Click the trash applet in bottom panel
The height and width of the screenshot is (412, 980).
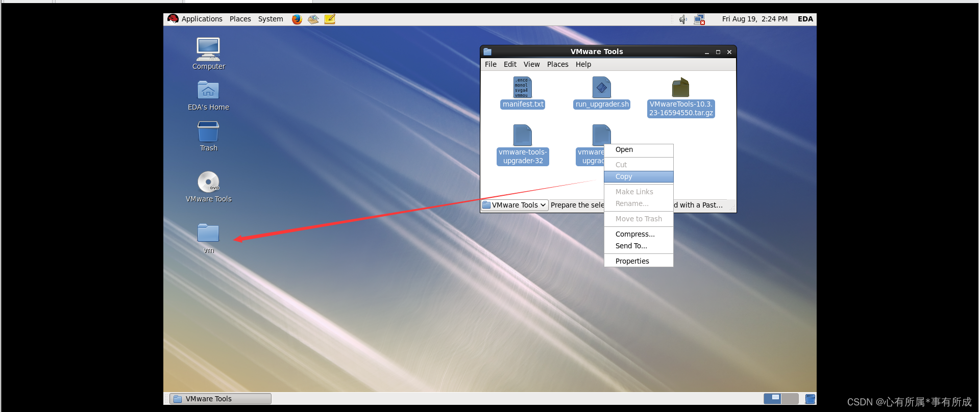810,399
